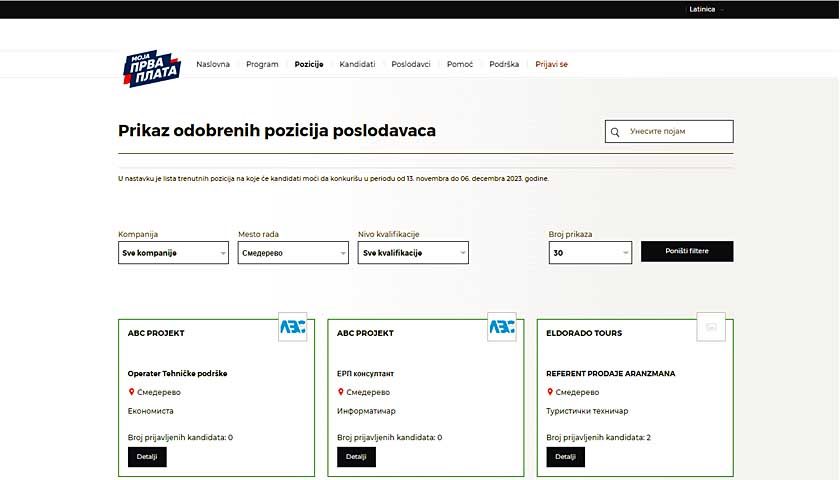Open Detalji for ЕРП консултант

pos(356,457)
